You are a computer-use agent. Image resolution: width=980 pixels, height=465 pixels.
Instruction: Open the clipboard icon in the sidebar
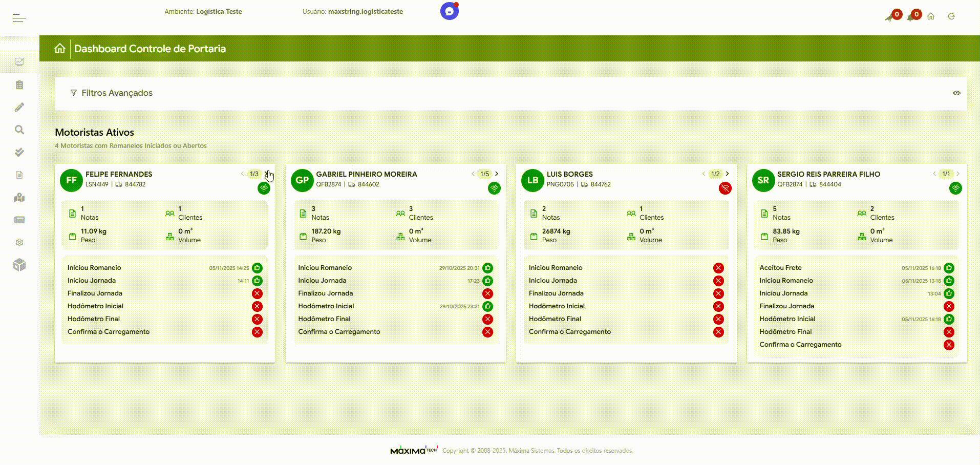[19, 85]
